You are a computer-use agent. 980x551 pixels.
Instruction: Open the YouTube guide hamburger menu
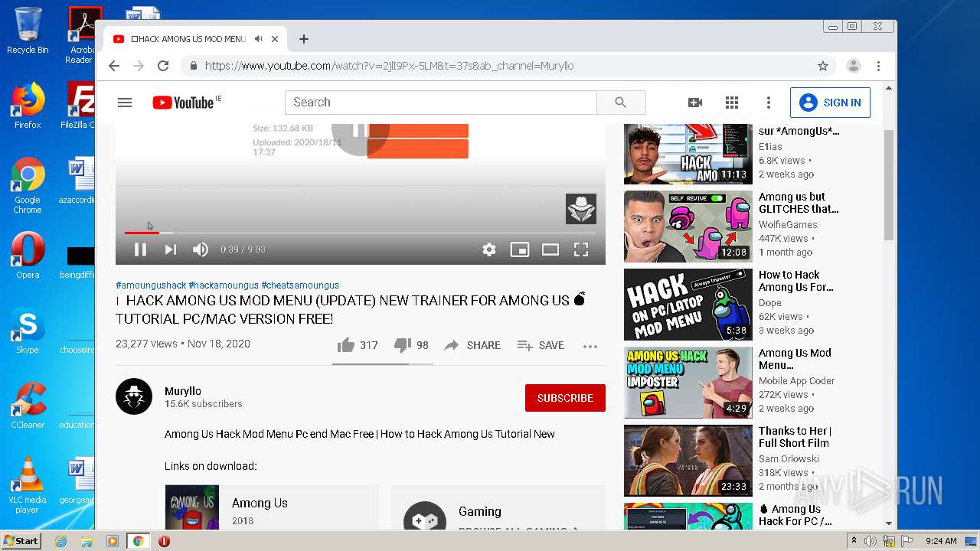click(125, 103)
